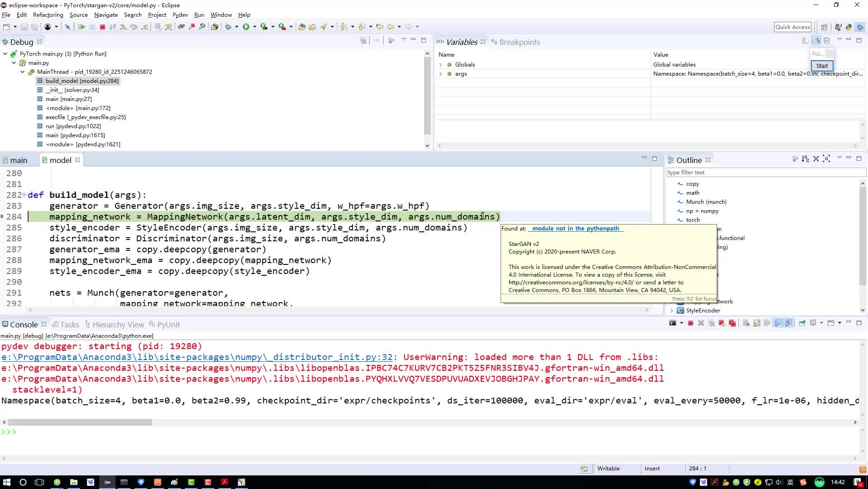Expand the args variable row
This screenshot has height=489, width=868.
[x=440, y=74]
